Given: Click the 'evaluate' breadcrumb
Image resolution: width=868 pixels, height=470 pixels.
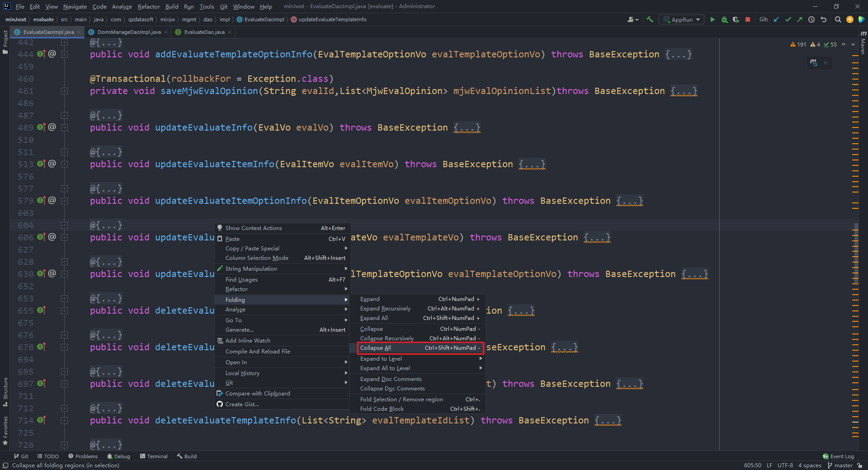Looking at the screenshot, I should [x=43, y=19].
